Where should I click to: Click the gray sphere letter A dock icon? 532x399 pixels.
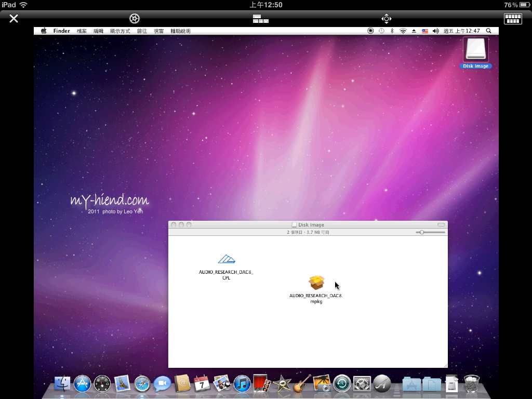(382, 384)
